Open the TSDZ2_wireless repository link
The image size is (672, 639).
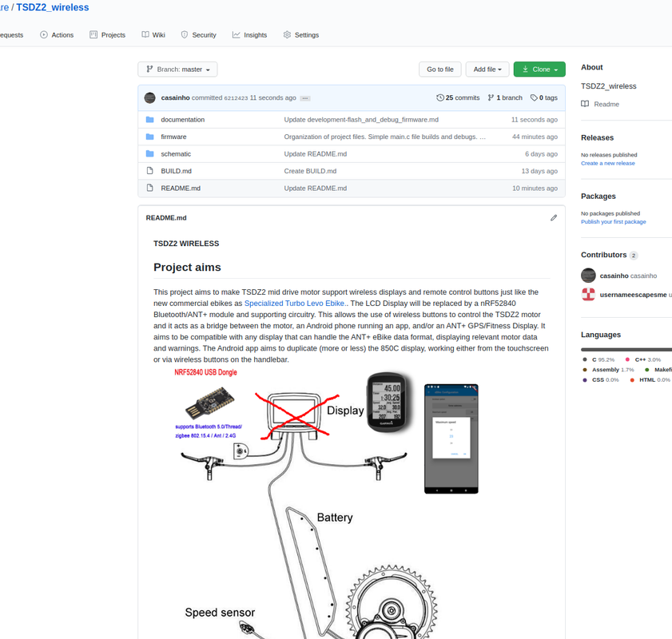[x=52, y=7]
